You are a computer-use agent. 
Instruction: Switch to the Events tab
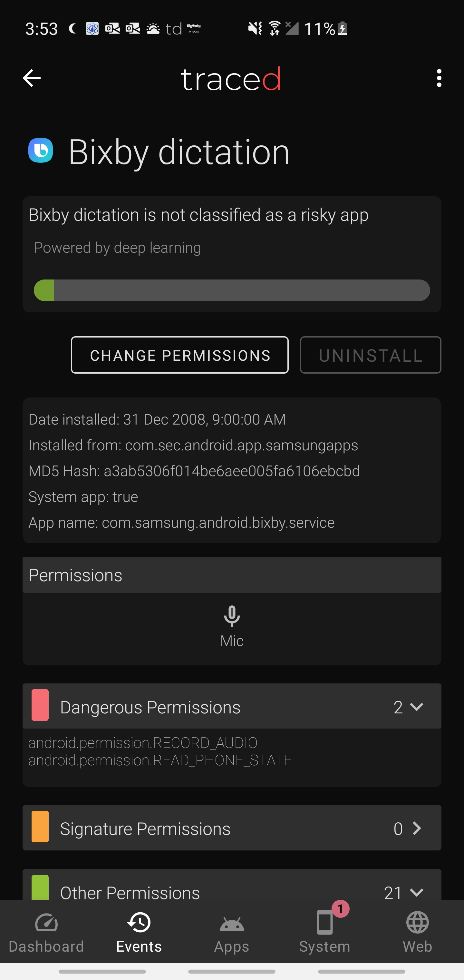139,932
